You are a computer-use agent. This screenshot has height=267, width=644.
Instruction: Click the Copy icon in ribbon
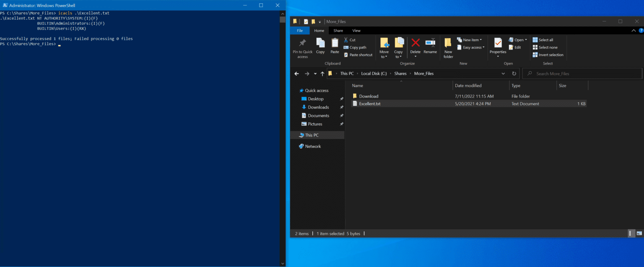(320, 44)
